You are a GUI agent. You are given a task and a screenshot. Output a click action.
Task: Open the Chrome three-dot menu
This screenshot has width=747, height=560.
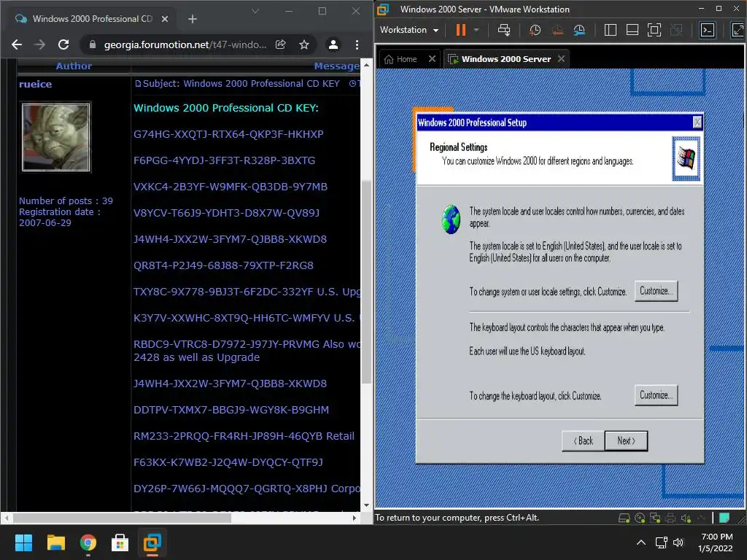(x=357, y=44)
